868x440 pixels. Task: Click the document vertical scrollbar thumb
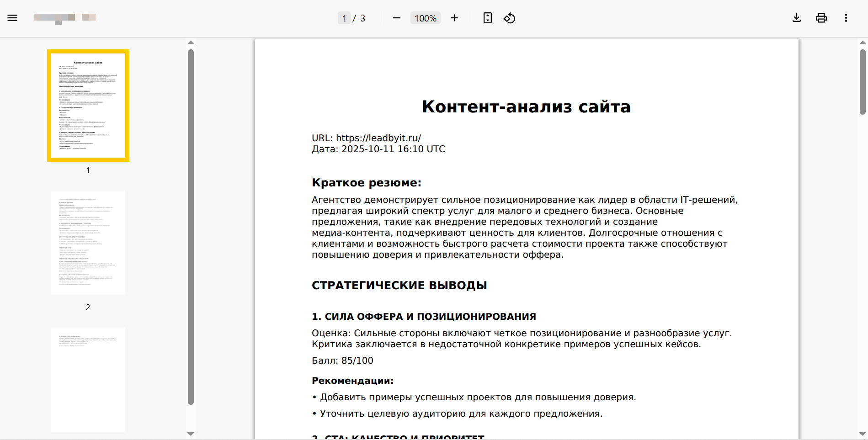coord(863,82)
